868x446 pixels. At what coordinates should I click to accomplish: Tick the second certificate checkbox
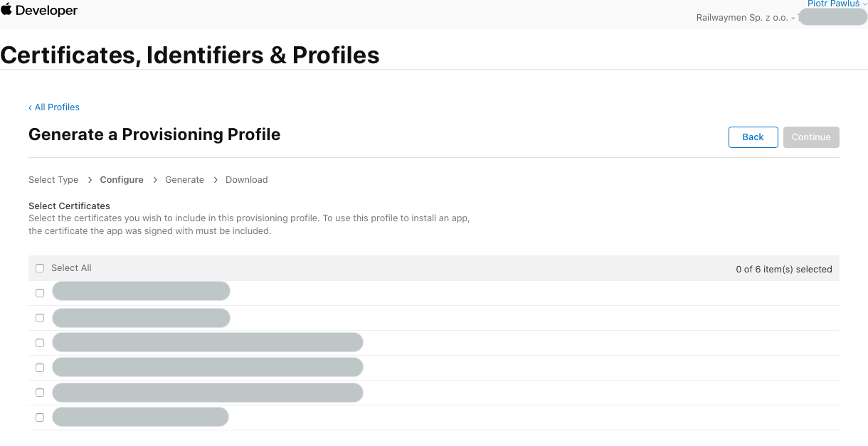pos(40,318)
